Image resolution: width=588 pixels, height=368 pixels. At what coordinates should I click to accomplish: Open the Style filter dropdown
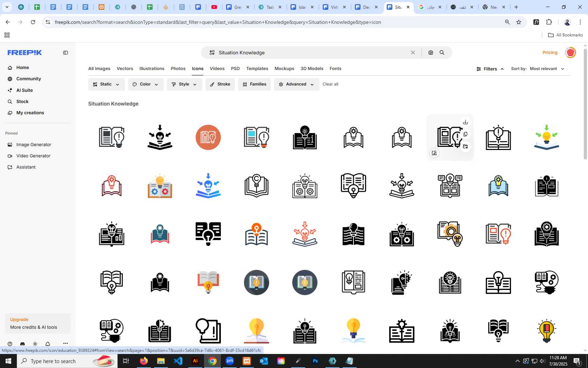184,84
